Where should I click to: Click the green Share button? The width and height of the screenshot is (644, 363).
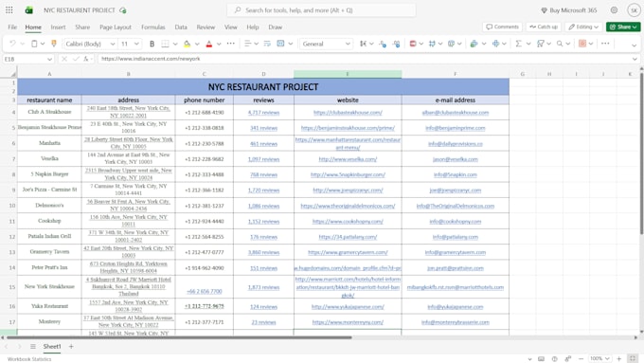[623, 27]
